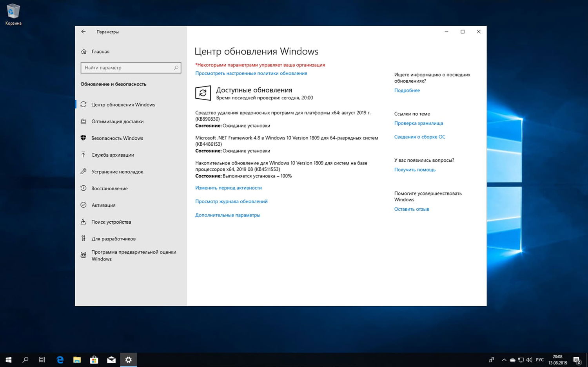Open the notification center in system tray
Image resolution: width=588 pixels, height=367 pixels.
click(x=577, y=359)
